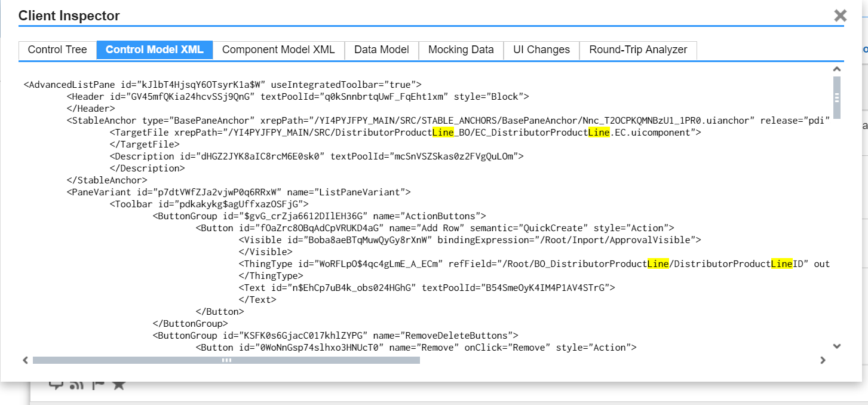Click the closing </TargetFile> tag
868x405 pixels.
145,145
